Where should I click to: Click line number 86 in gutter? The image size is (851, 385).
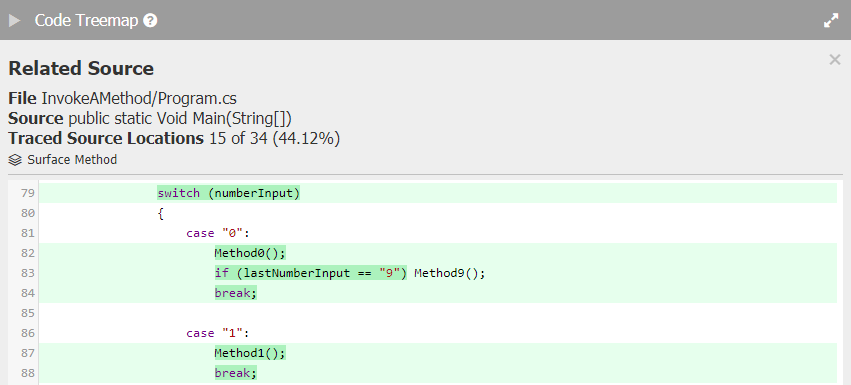(28, 333)
